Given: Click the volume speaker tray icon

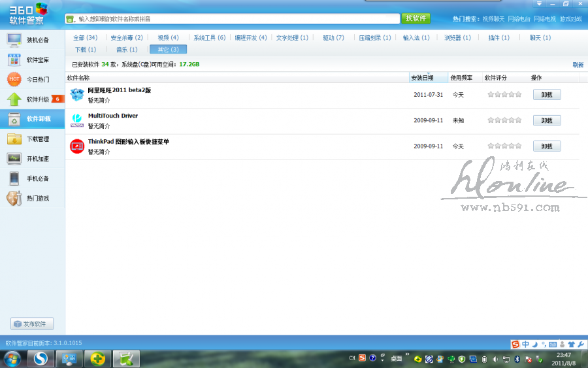Looking at the screenshot, I should (495, 359).
